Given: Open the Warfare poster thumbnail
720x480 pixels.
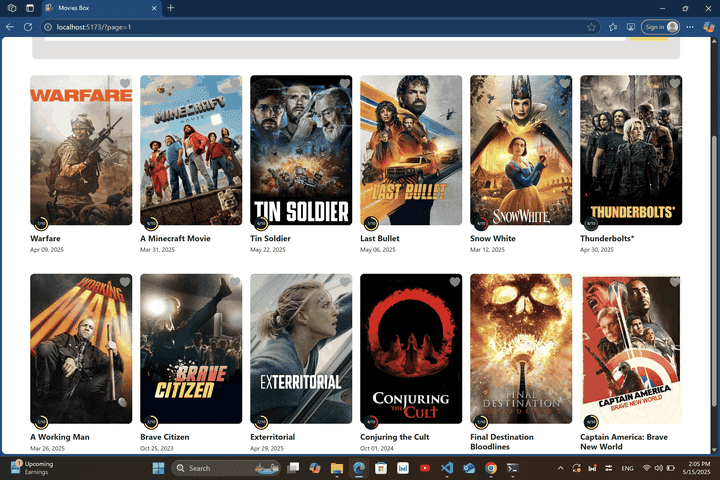Looking at the screenshot, I should click(x=81, y=150).
